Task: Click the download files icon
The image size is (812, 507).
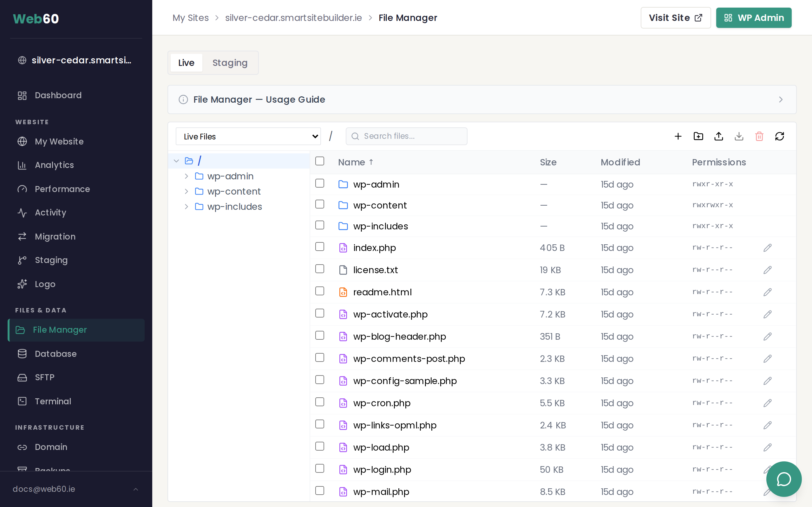Action: [x=739, y=136]
